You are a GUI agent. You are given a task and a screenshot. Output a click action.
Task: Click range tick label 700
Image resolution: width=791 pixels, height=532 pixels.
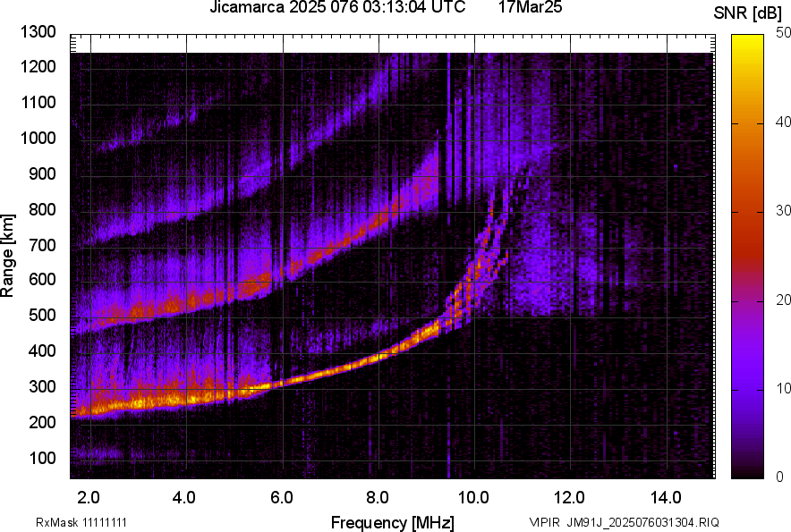[42, 245]
